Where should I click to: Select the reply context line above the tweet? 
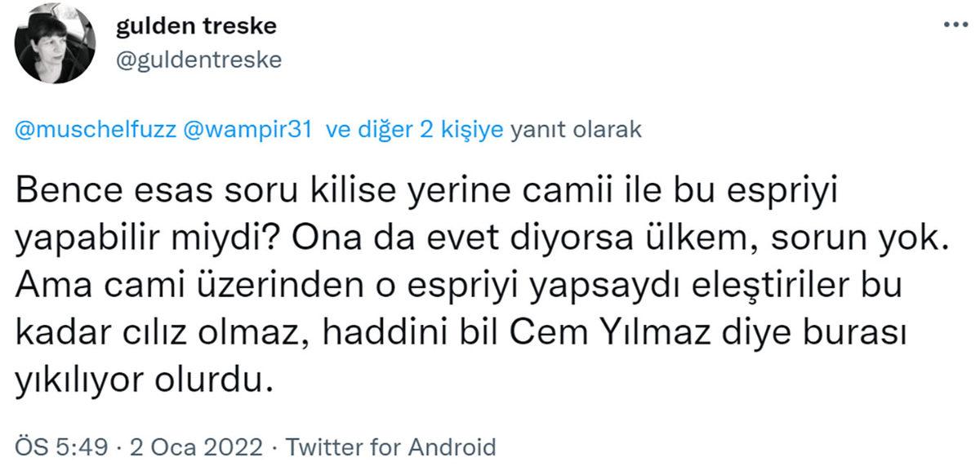(x=327, y=128)
